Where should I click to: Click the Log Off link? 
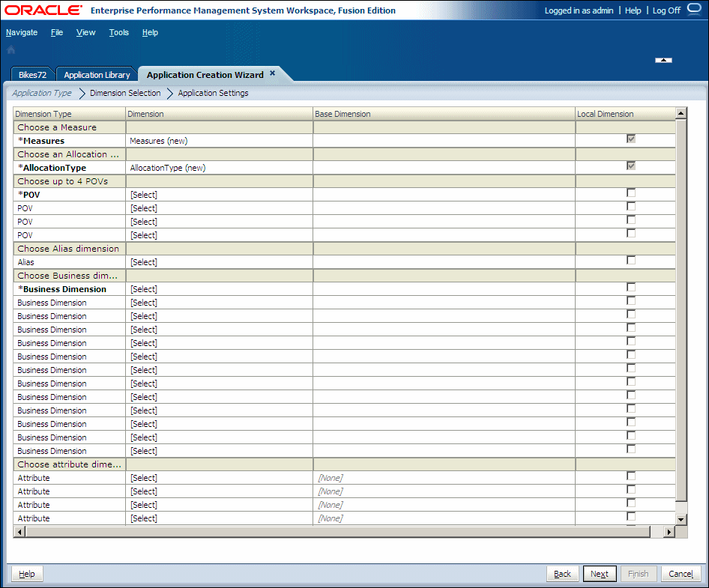(666, 10)
